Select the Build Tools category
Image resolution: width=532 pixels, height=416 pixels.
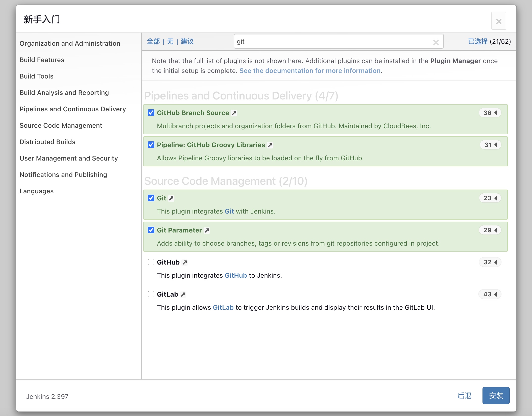click(x=37, y=76)
